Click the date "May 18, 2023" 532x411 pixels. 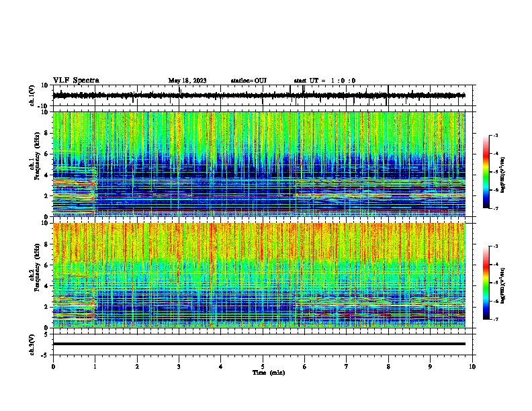(x=187, y=81)
